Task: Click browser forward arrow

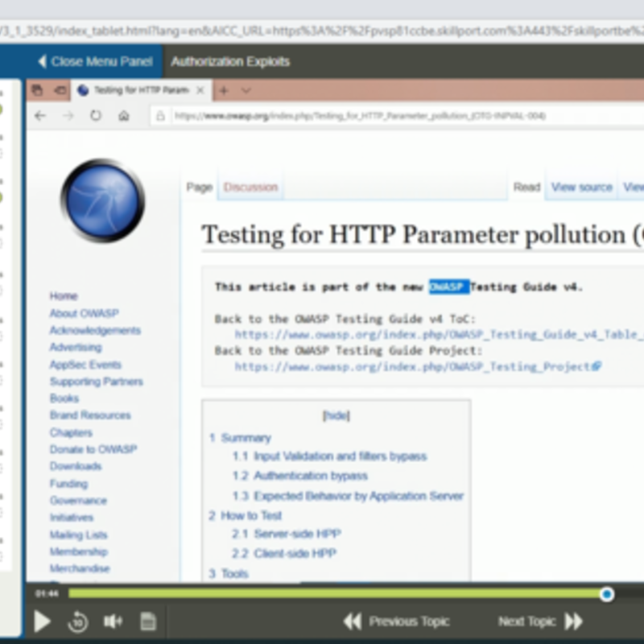Action: point(68,116)
